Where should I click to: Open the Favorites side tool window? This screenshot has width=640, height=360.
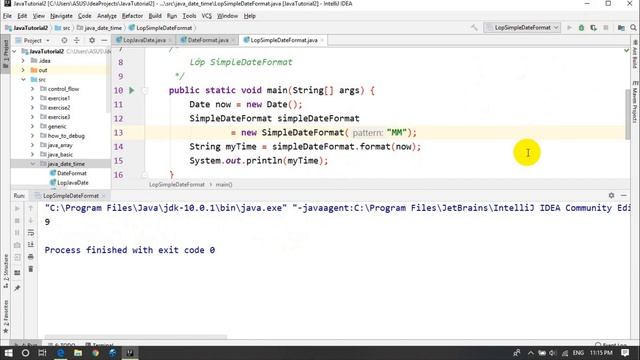click(5, 318)
